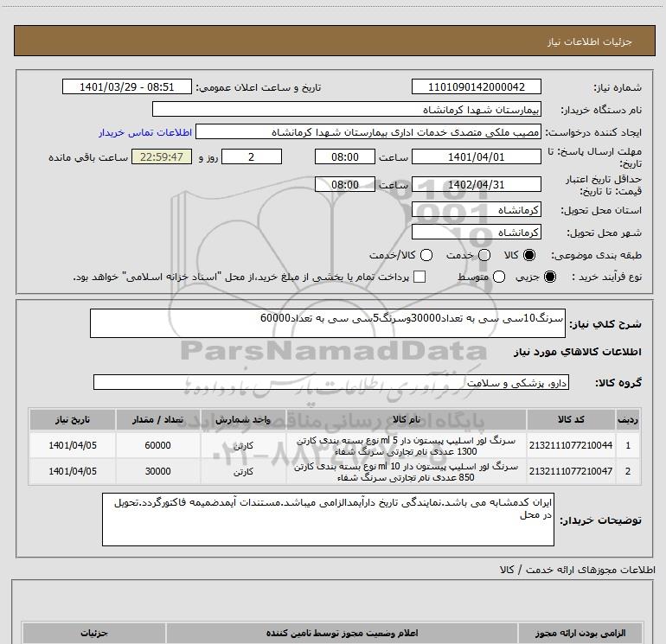Click quantity cell 60000
The width and height of the screenshot is (666, 644).
(157, 445)
